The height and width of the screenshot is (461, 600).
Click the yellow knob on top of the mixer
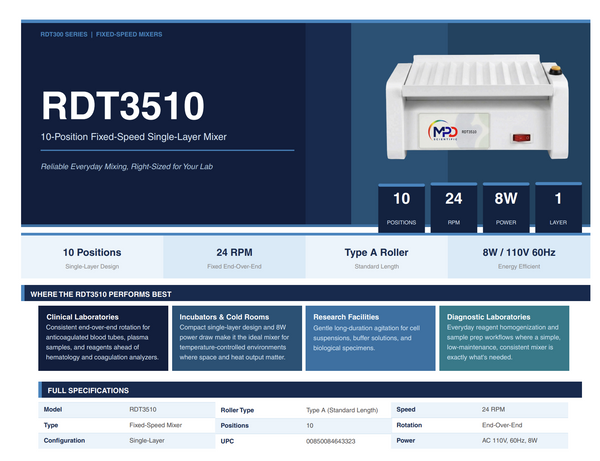click(555, 70)
